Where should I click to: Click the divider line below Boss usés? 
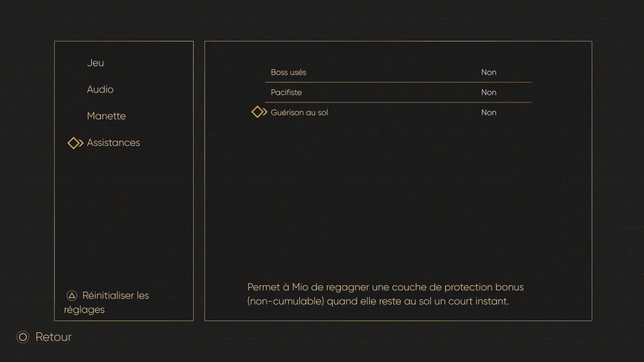point(397,82)
